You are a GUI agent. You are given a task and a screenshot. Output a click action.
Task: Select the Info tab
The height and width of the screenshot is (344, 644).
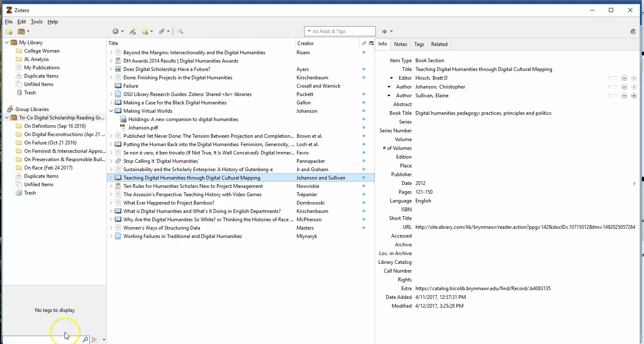382,44
